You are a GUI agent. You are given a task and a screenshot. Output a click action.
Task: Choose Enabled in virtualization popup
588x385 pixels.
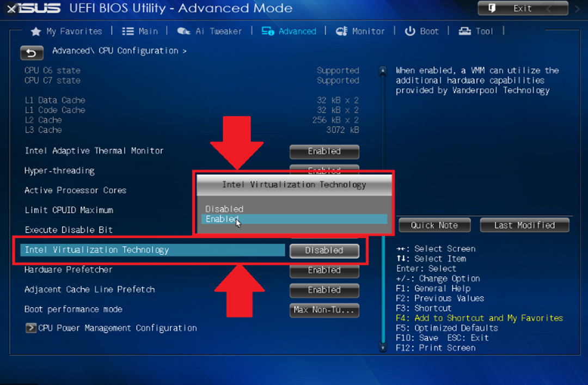(x=295, y=219)
